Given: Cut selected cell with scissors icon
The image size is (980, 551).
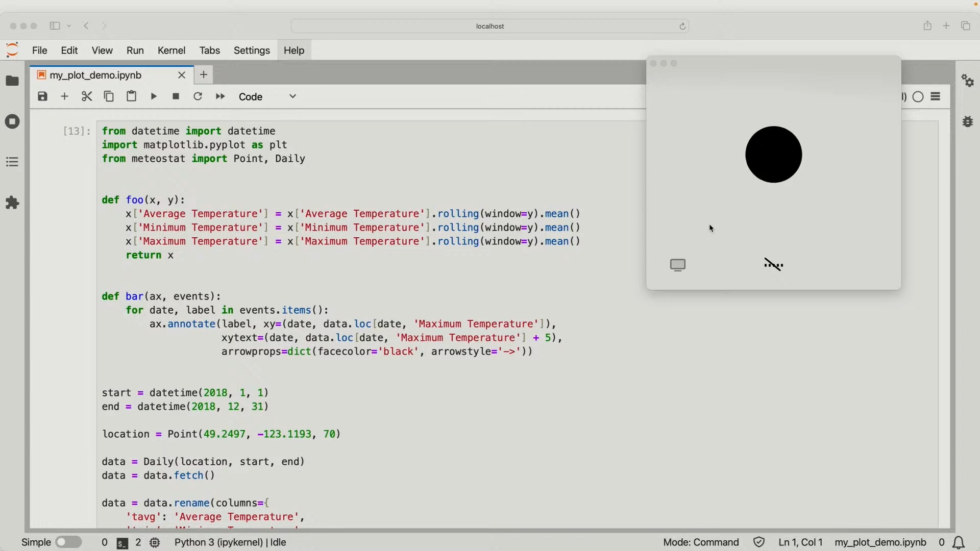Looking at the screenshot, I should 87,96.
